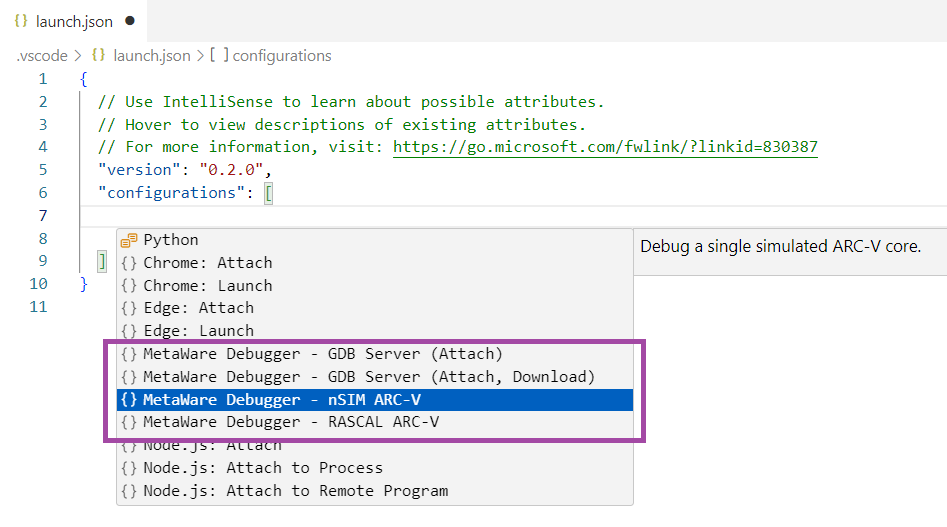Click braces icon beside Chrome: Attach

point(129,263)
